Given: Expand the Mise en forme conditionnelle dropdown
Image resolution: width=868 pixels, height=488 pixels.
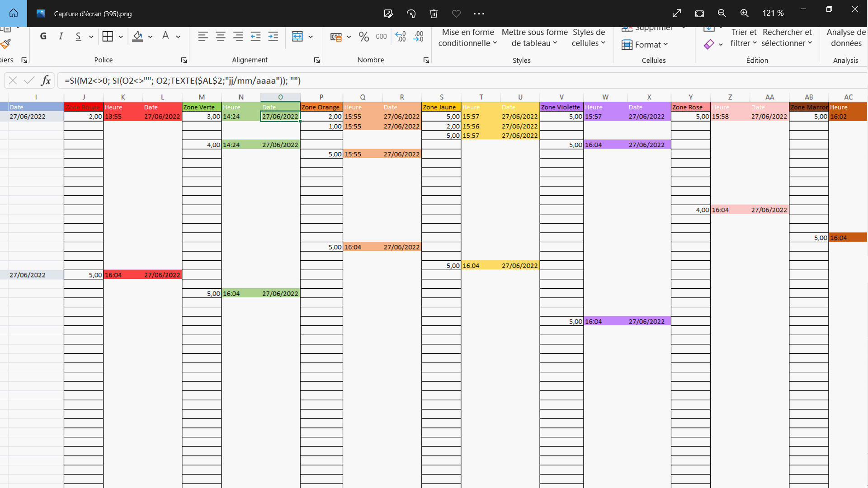Looking at the screenshot, I should click(467, 38).
